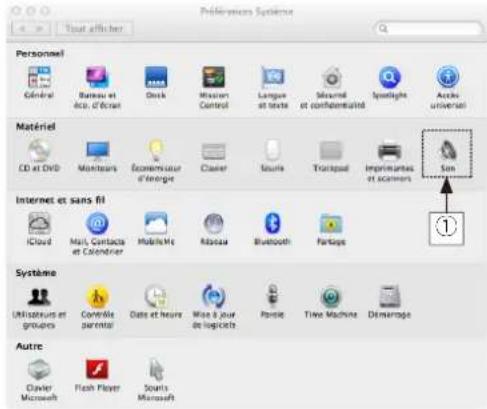Open the Bluetooth preferences pane
The width and height of the screenshot is (487, 409).
pos(272,228)
